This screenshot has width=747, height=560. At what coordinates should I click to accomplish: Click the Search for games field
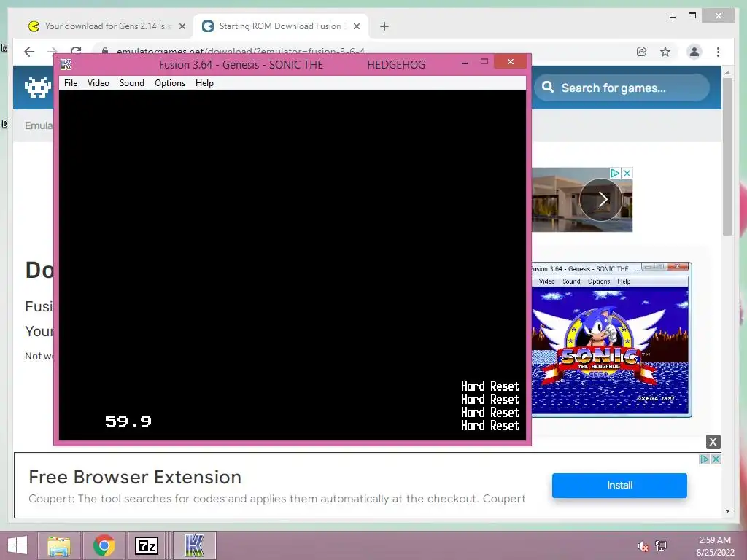pyautogui.click(x=622, y=87)
